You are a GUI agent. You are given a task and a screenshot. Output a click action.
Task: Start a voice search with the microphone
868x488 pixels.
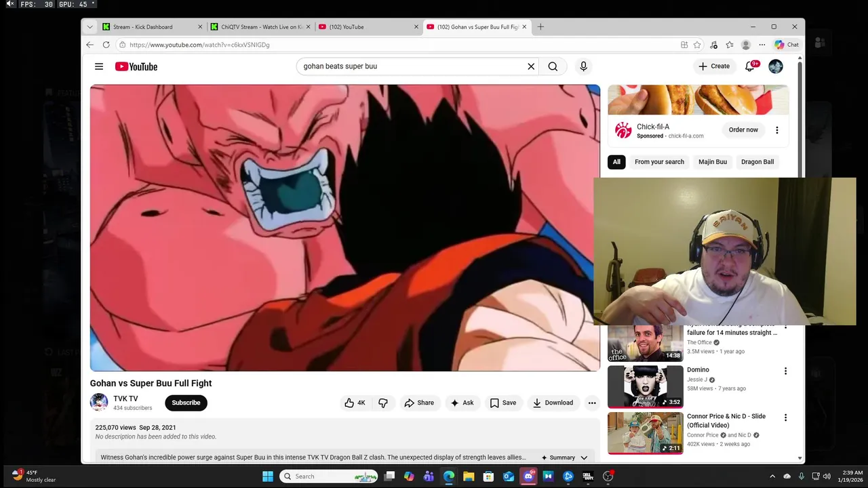[x=583, y=66]
